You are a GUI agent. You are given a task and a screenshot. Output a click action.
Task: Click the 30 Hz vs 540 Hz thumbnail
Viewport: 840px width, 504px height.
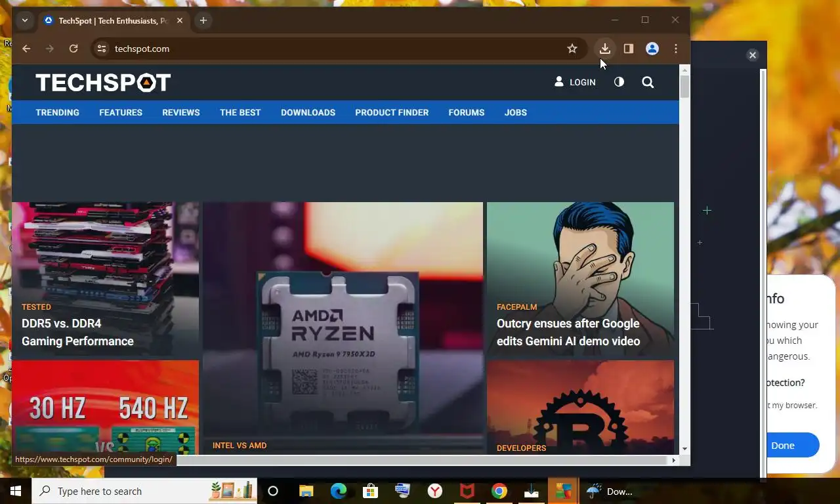click(x=105, y=407)
